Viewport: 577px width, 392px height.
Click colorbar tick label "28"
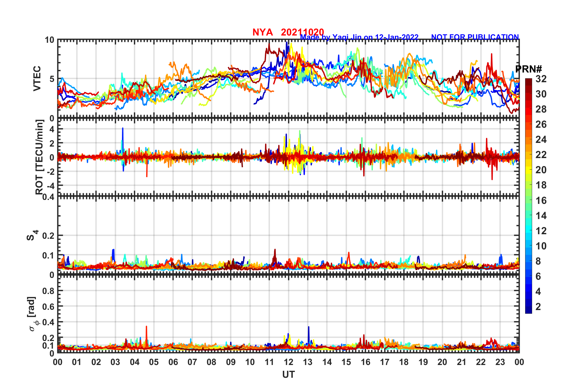pyautogui.click(x=541, y=109)
